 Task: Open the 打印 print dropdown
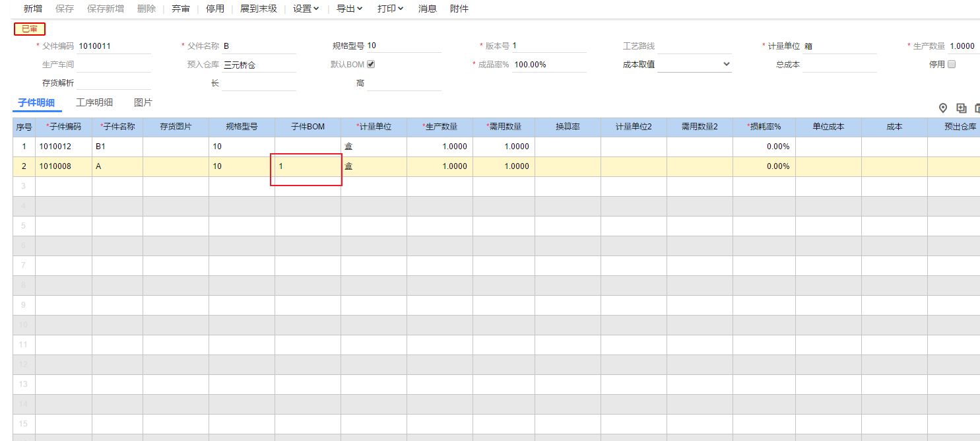click(391, 9)
